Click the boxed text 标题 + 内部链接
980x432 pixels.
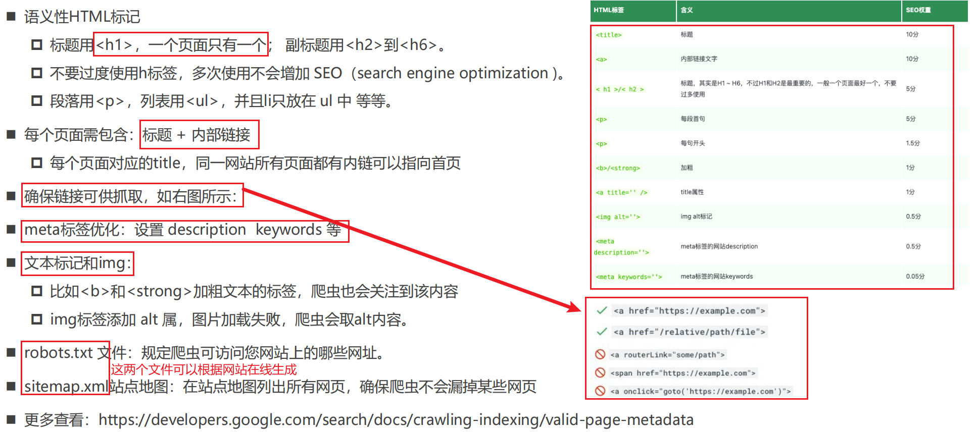point(197,135)
